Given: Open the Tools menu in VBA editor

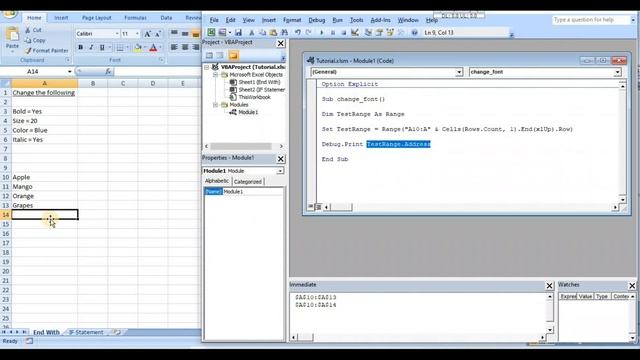Looking at the screenshot, I should click(x=356, y=20).
